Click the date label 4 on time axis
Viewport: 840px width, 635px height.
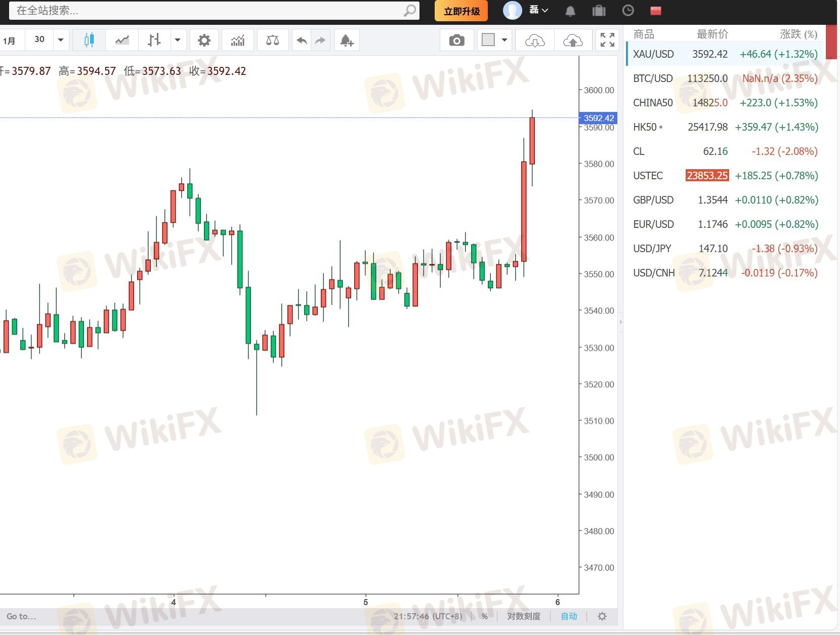pyautogui.click(x=174, y=602)
